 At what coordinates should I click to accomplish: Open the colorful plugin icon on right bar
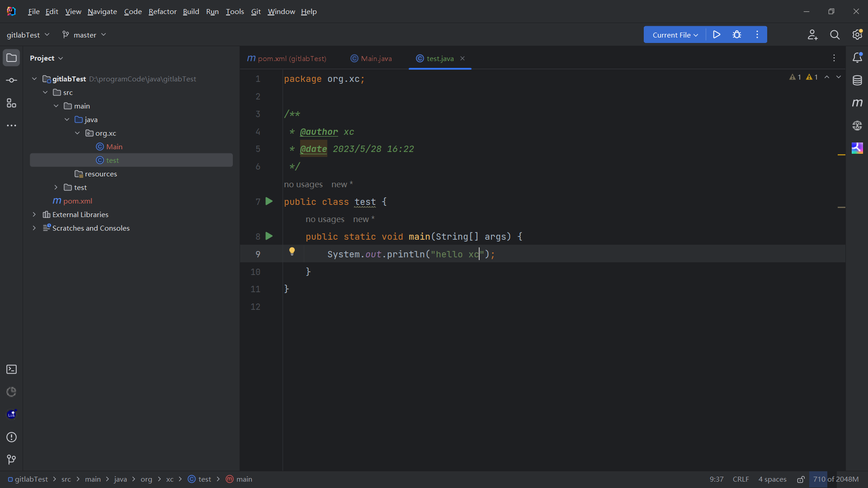(x=857, y=148)
